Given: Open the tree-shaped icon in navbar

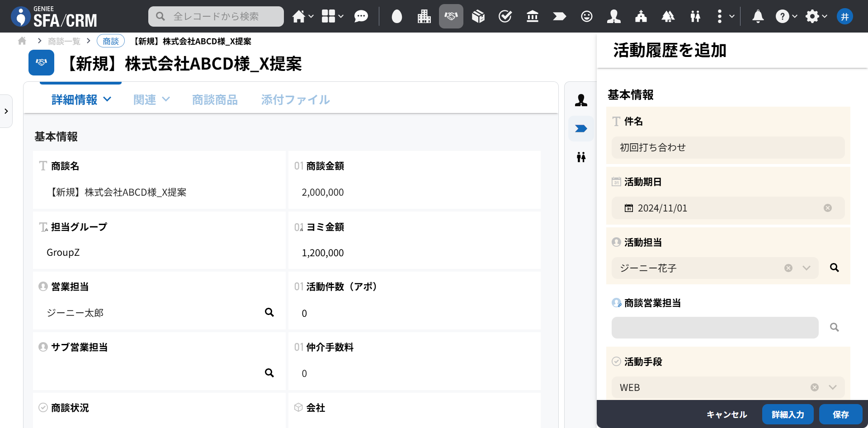Looking at the screenshot, I should (668, 17).
